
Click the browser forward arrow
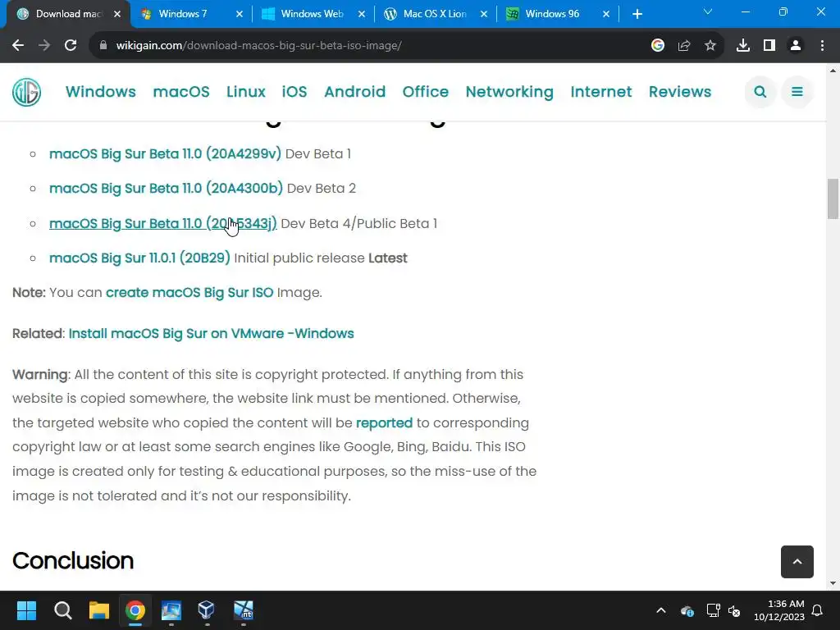[x=44, y=46]
